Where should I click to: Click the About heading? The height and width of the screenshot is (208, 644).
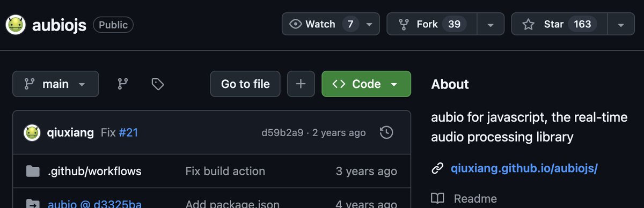click(450, 84)
